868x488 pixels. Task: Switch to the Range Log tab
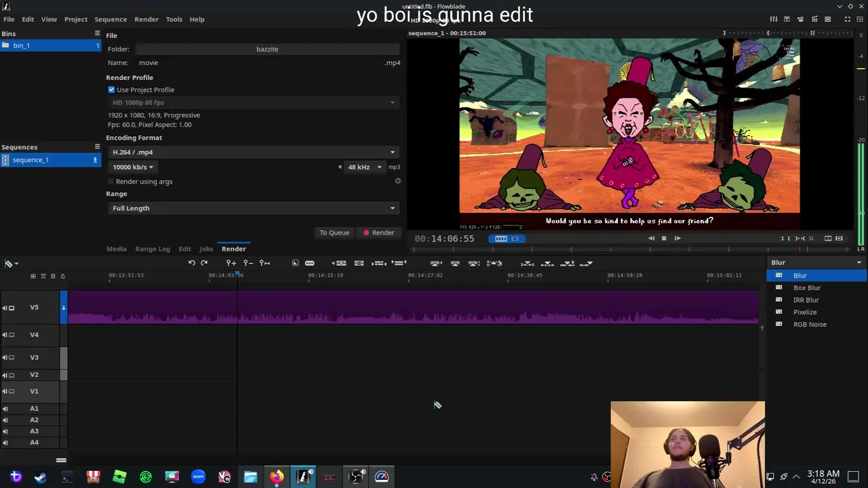coord(153,249)
